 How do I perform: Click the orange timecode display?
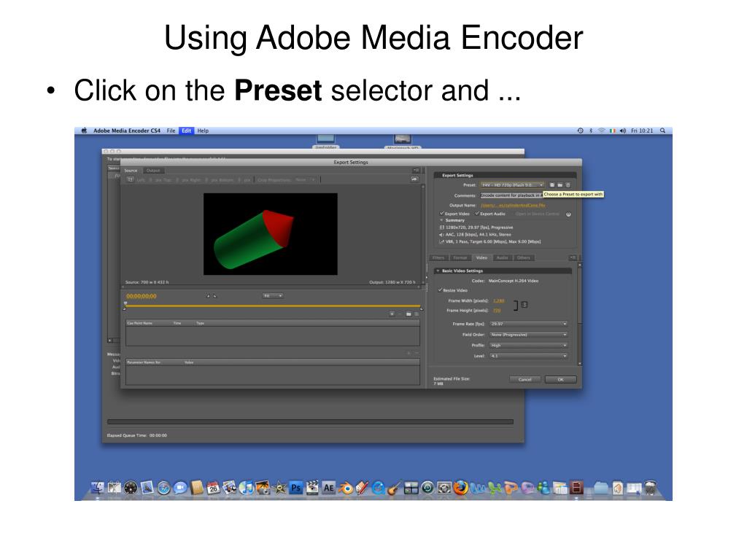pos(141,296)
